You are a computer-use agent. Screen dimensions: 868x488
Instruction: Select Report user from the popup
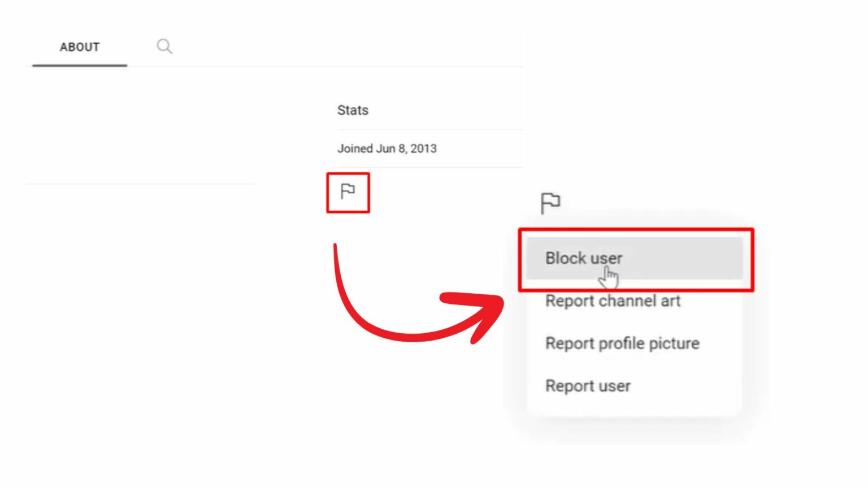tap(588, 385)
